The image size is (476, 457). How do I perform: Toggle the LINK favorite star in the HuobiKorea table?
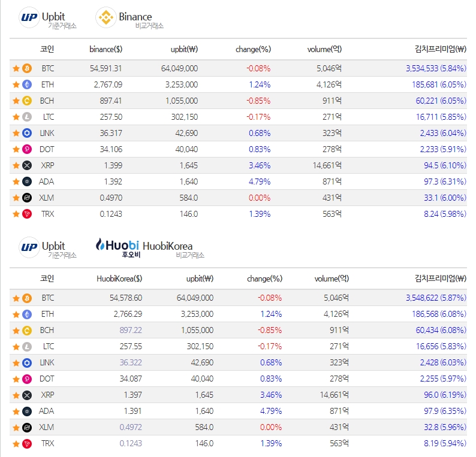16,363
